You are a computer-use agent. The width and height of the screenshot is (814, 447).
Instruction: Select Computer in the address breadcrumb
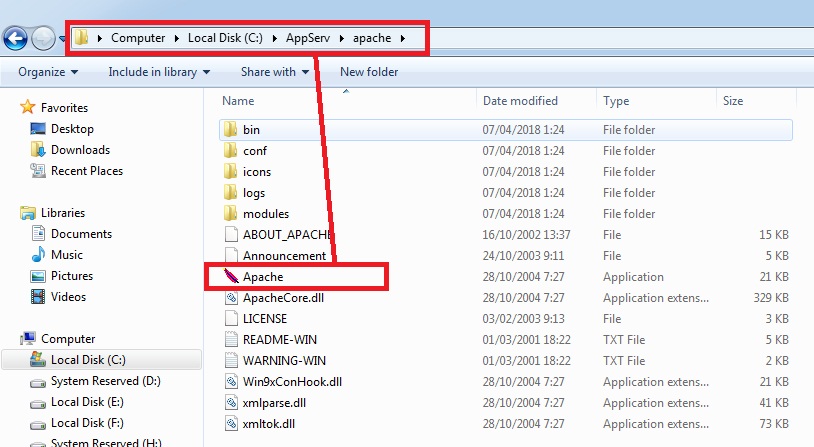coord(138,38)
